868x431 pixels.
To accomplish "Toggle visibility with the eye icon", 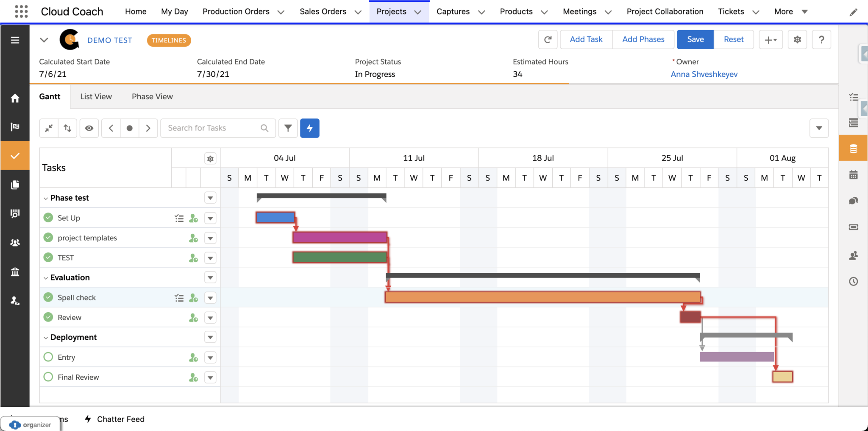I will [89, 128].
